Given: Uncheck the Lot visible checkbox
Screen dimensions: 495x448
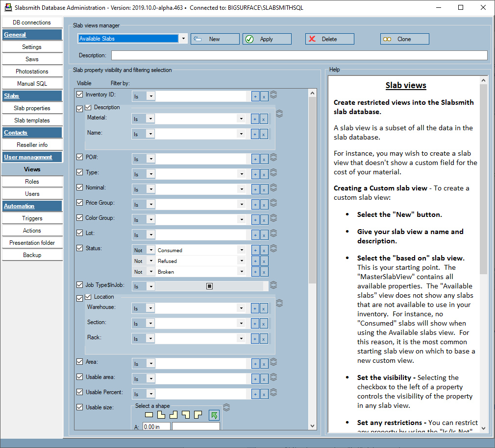Looking at the screenshot, I should pyautogui.click(x=79, y=233).
